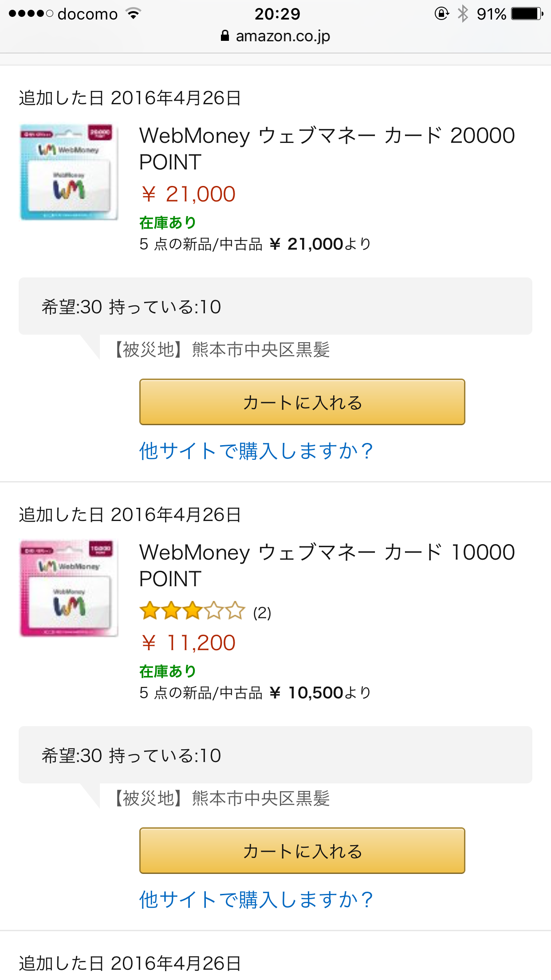Open WebMoney 20000 POINT product title
551x980 pixels.
[x=327, y=149]
